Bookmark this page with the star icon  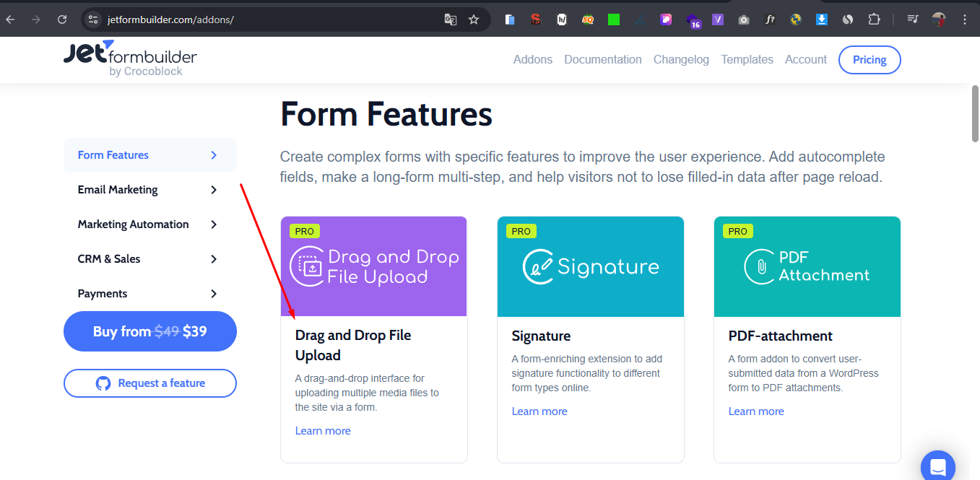(474, 19)
